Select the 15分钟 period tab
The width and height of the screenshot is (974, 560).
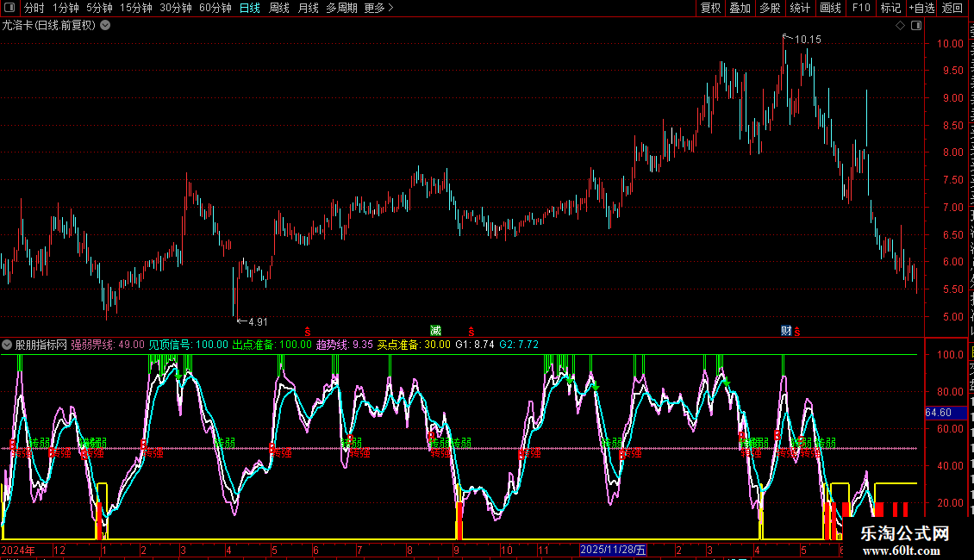[135, 8]
